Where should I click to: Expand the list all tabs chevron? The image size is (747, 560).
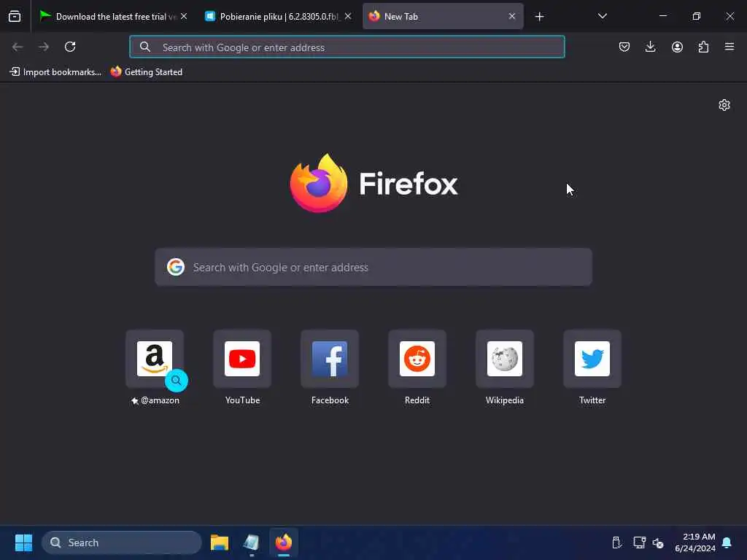[602, 16]
